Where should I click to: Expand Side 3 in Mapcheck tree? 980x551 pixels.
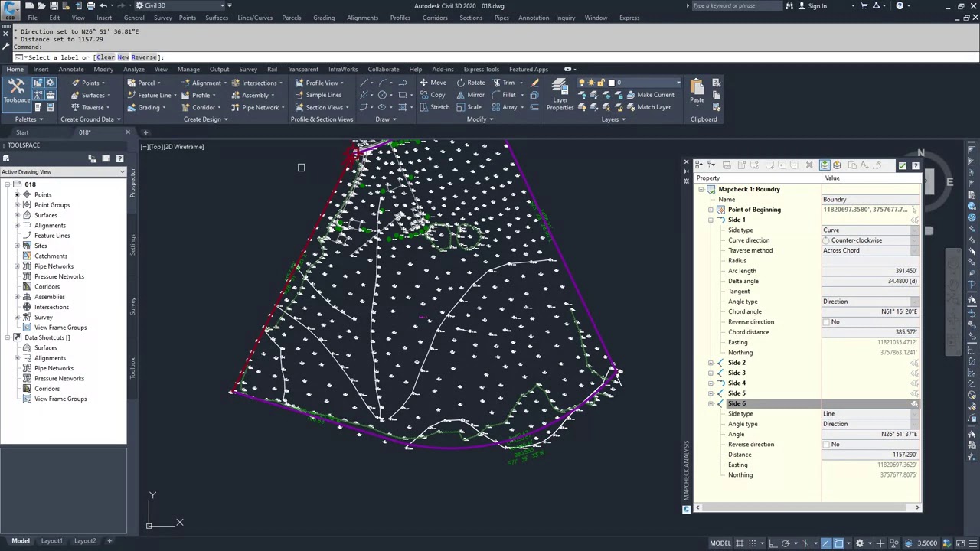pos(710,373)
